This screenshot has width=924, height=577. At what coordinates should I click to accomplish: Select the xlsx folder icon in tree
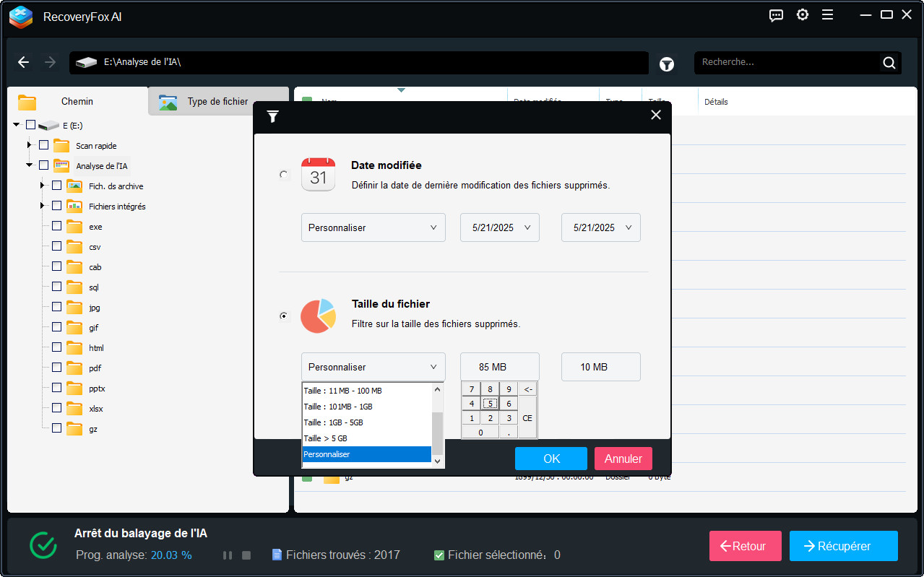coord(74,408)
